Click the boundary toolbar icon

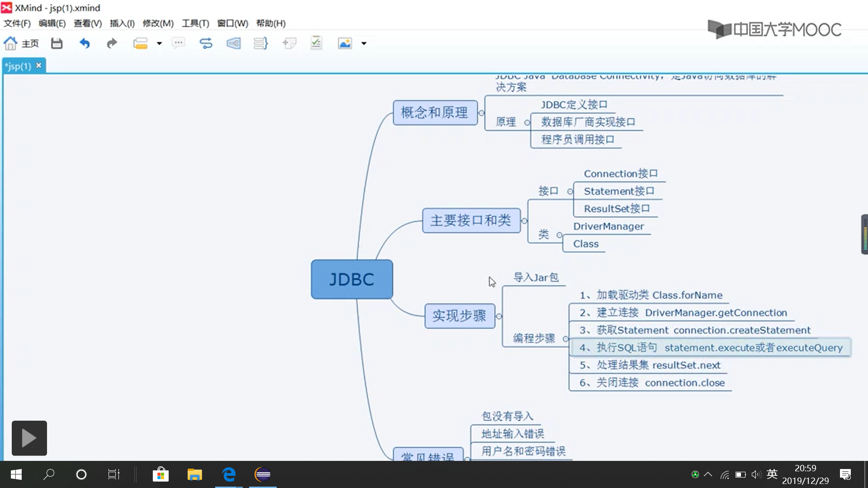tap(234, 43)
